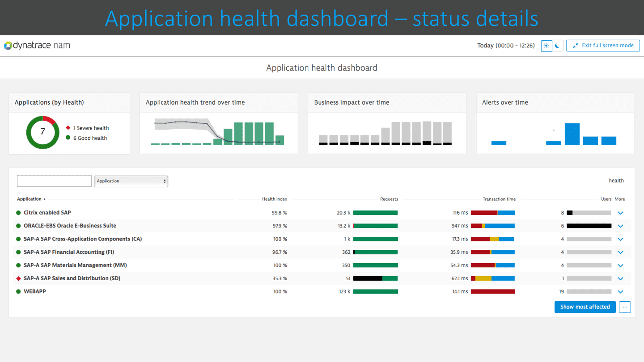
Task: Switch to light theme sun icon
Action: [x=547, y=46]
